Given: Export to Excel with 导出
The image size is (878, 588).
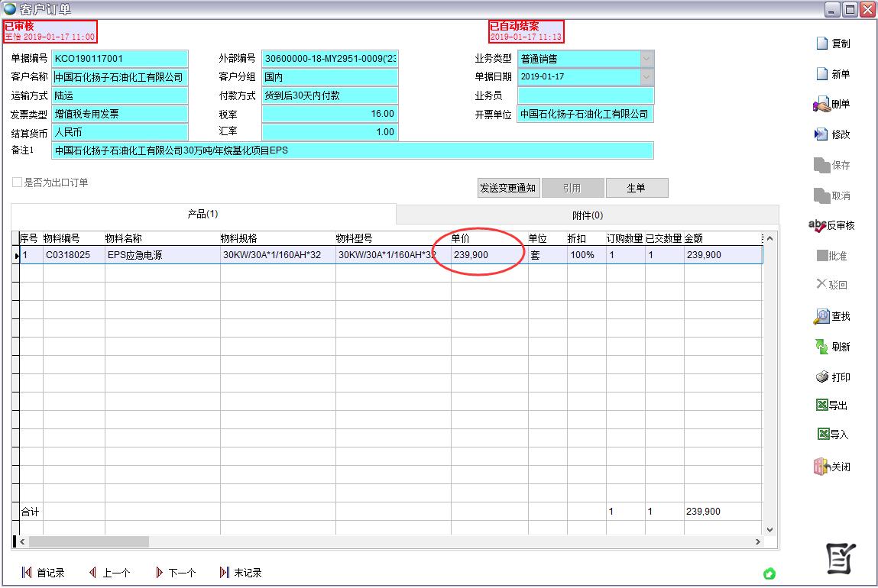Looking at the screenshot, I should (x=821, y=405).
